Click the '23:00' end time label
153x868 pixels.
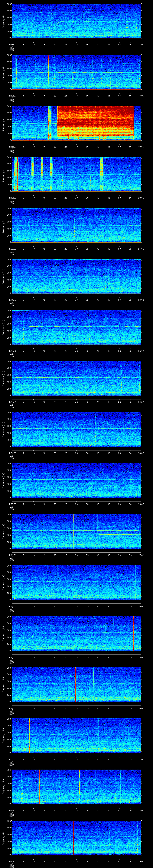[x=141, y=351]
